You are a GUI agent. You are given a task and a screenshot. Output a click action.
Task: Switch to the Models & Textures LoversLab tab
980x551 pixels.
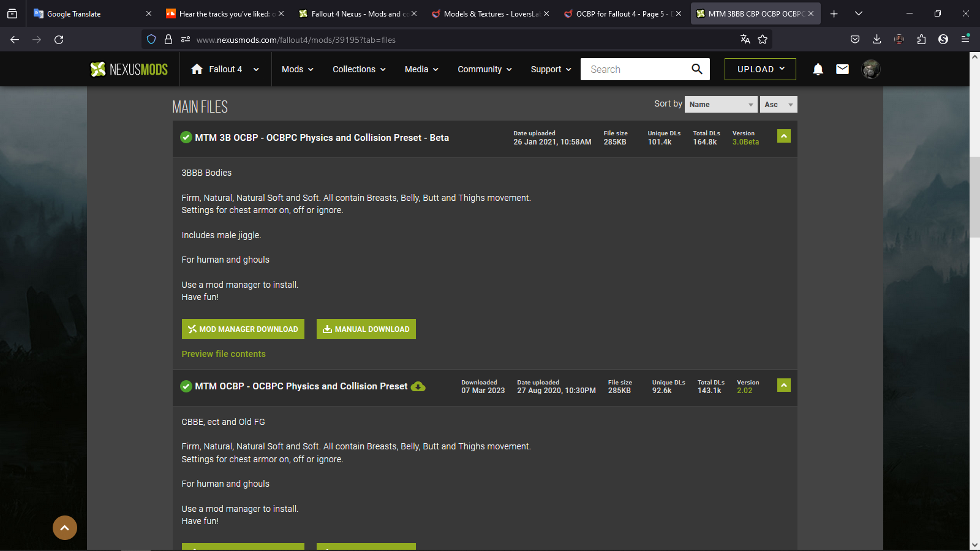(x=490, y=13)
